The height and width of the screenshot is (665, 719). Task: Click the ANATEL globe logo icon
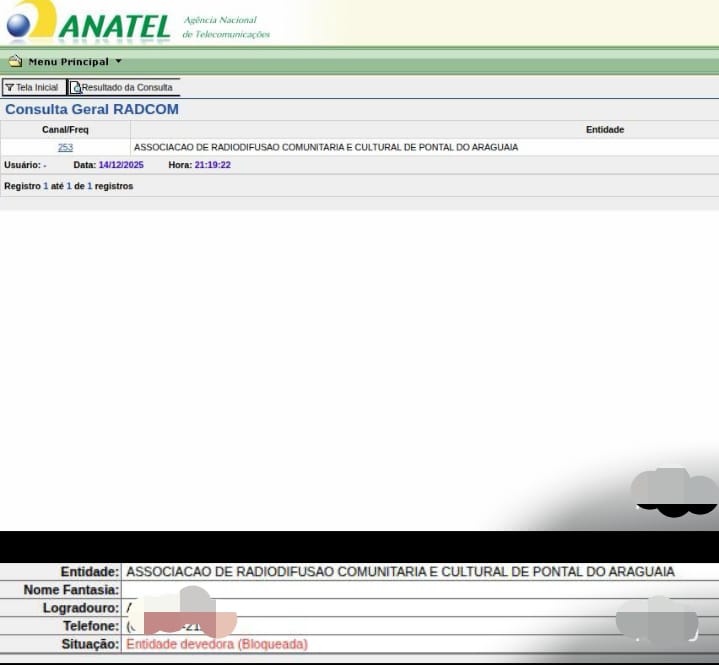click(x=28, y=22)
